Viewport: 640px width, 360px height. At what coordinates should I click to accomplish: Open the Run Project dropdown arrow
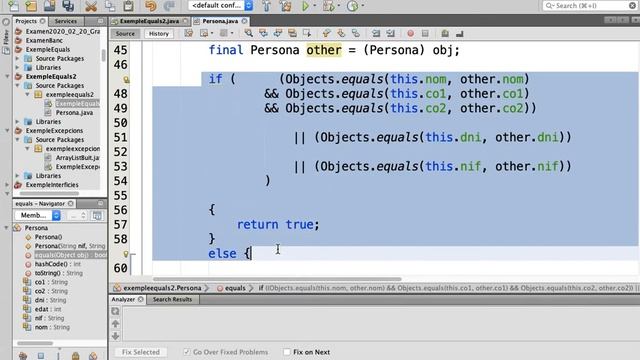tap(315, 6)
